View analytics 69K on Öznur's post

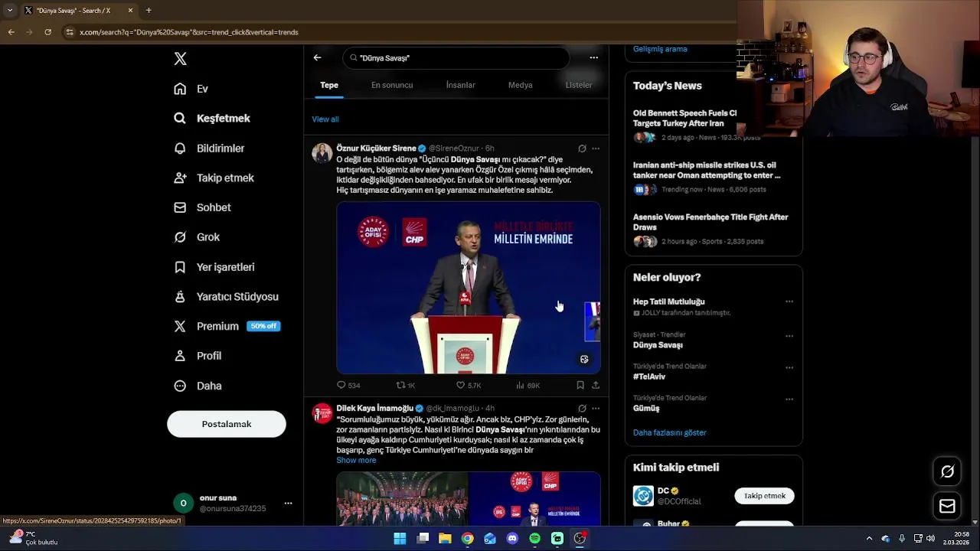coord(528,385)
